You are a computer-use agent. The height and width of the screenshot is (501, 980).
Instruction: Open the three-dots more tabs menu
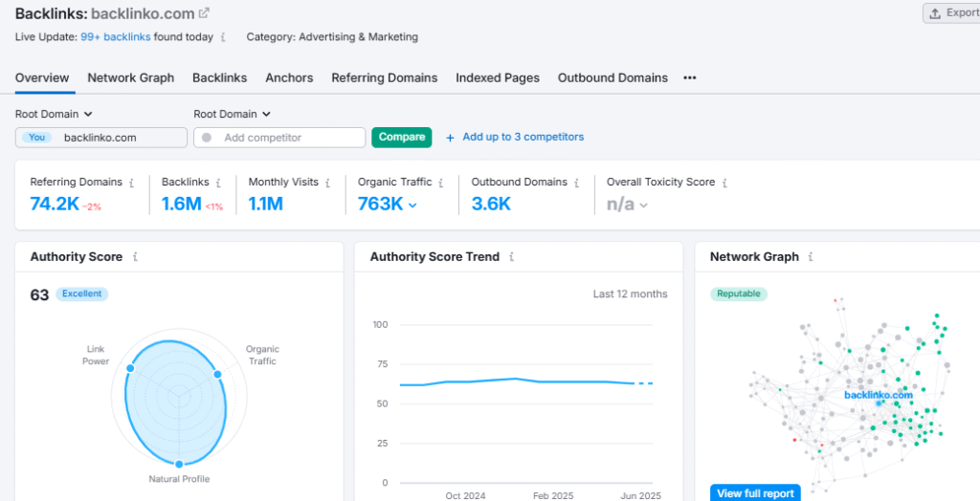689,78
